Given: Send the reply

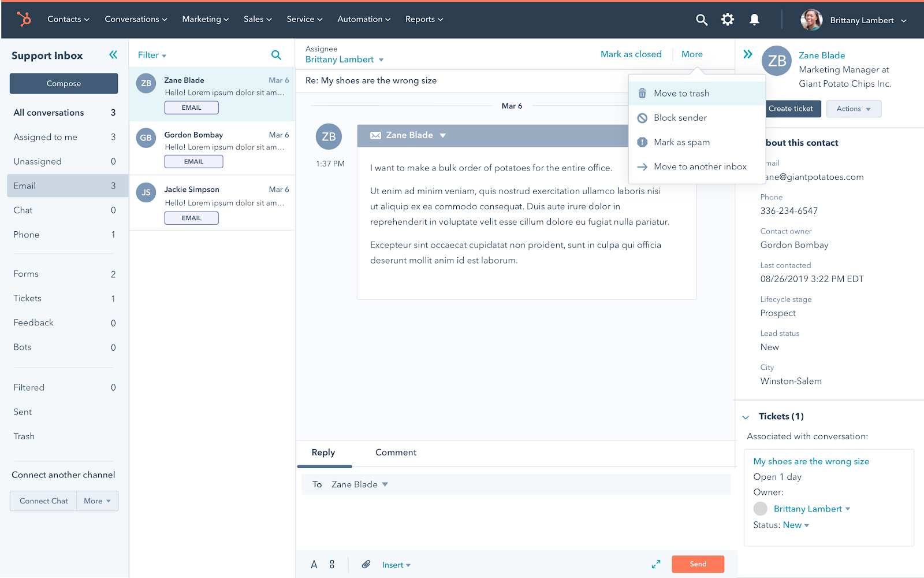Looking at the screenshot, I should pyautogui.click(x=698, y=564).
